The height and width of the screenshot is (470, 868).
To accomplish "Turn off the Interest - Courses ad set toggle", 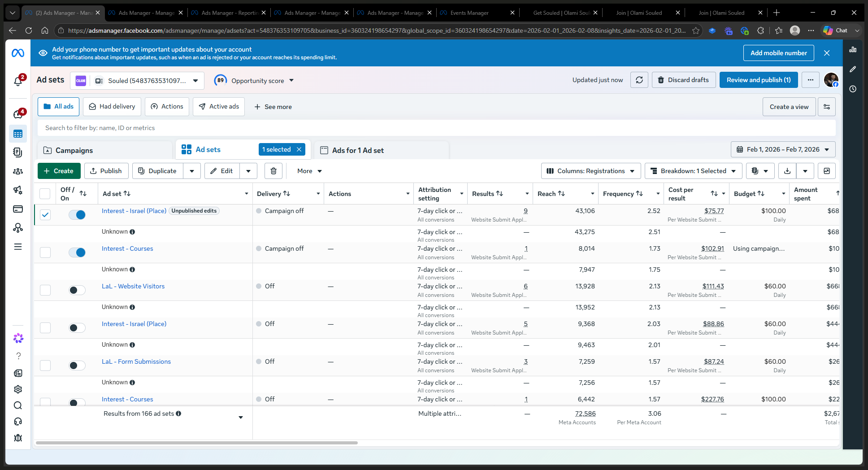I will click(x=77, y=252).
